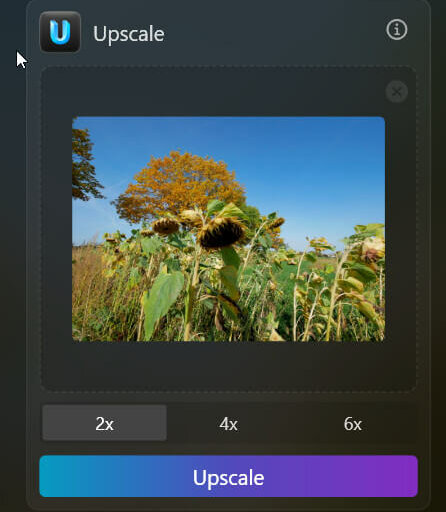Show information about the Upscale tool
The image size is (446, 512).
pos(396,30)
